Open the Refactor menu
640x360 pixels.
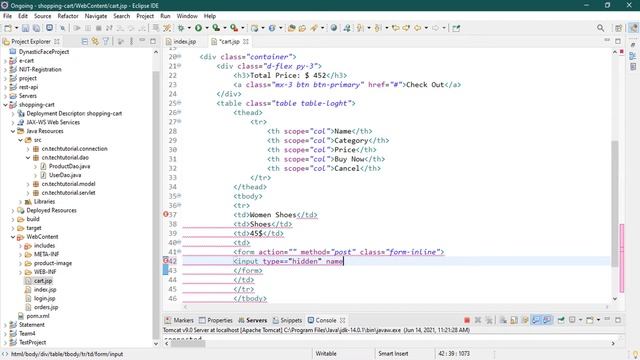click(68, 16)
